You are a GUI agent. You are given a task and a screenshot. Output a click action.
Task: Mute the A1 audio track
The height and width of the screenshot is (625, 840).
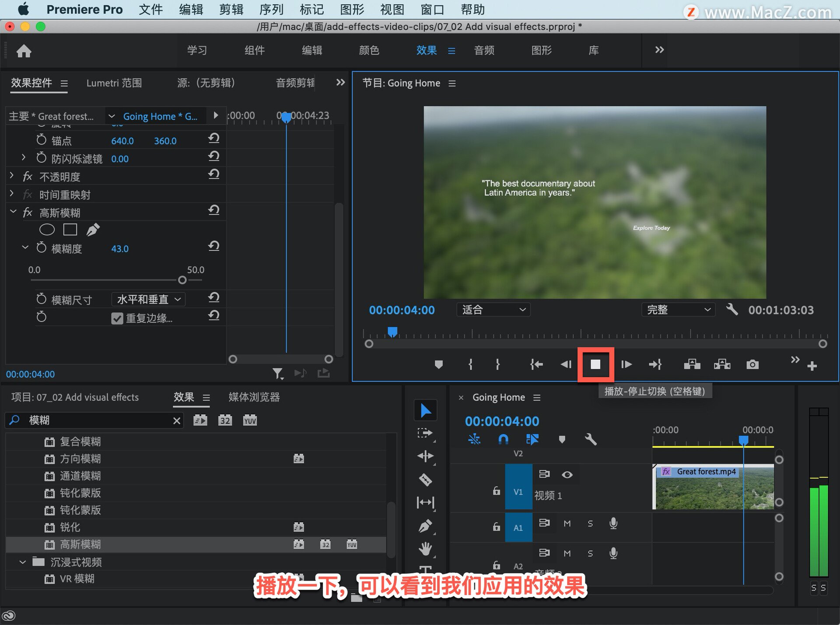pyautogui.click(x=567, y=524)
